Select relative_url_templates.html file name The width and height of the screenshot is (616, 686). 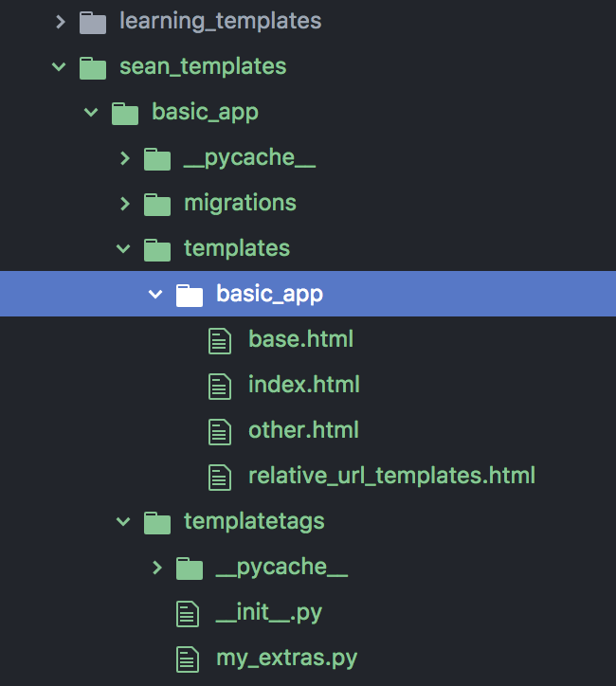391,475
